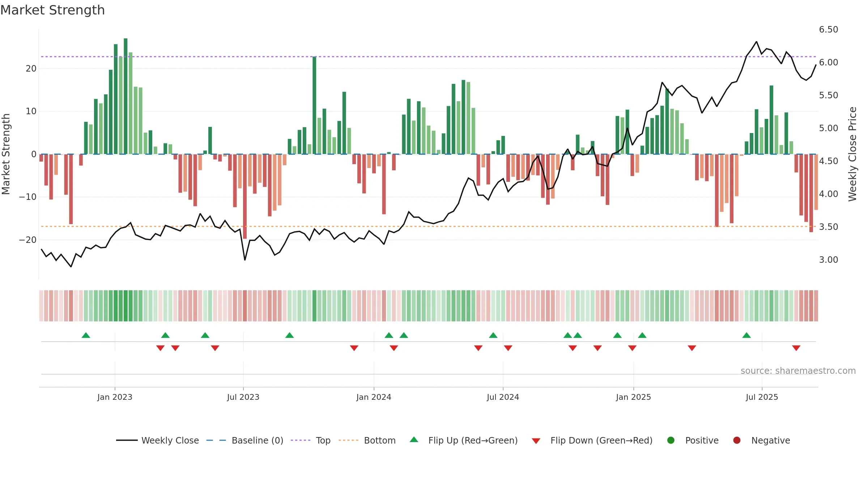Click the 20 strength axis tick
Screen dimensions: 868x488
pos(31,69)
